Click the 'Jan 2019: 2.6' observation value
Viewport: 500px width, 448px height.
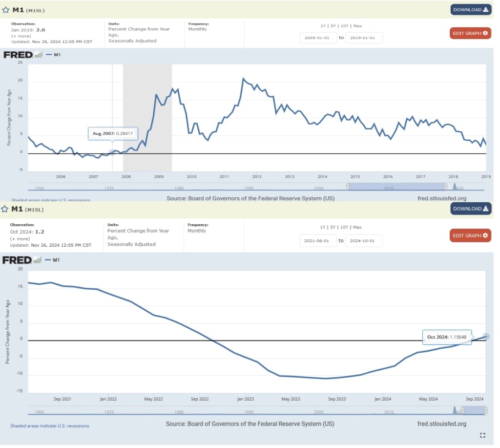(x=28, y=30)
